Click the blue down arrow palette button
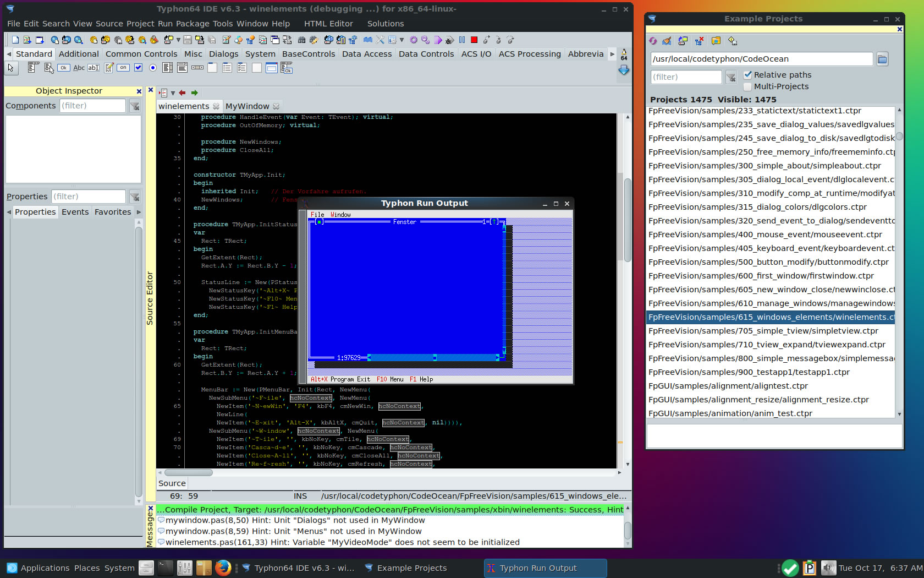Screen dimensions: 924x578 coord(624,70)
